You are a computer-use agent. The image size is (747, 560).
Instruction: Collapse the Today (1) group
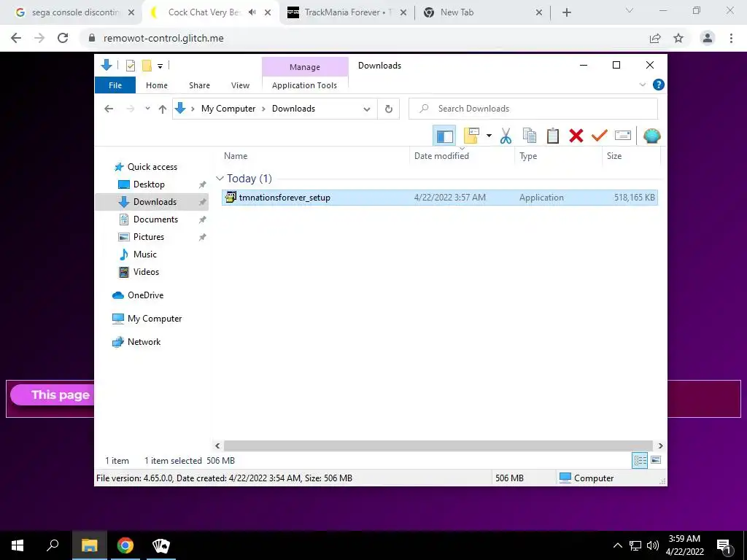220,179
